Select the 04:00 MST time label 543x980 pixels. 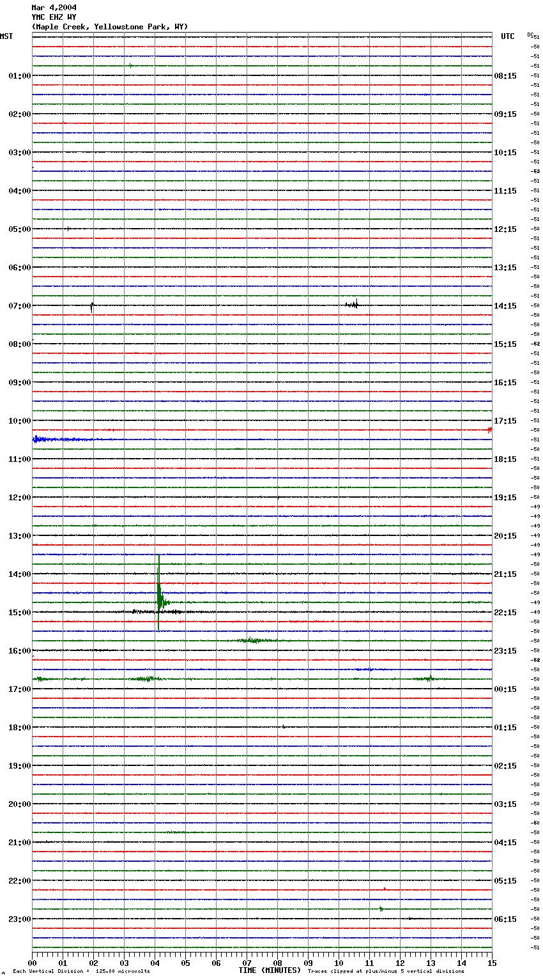click(19, 191)
